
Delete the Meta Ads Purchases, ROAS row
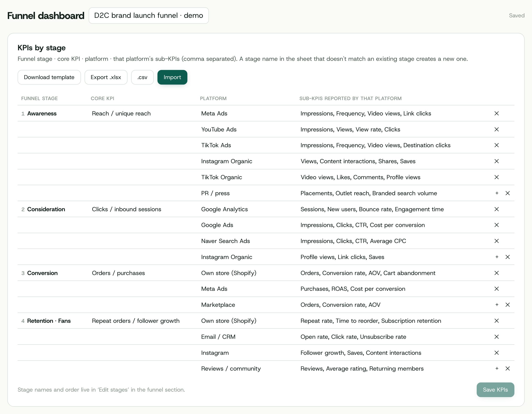pos(496,289)
